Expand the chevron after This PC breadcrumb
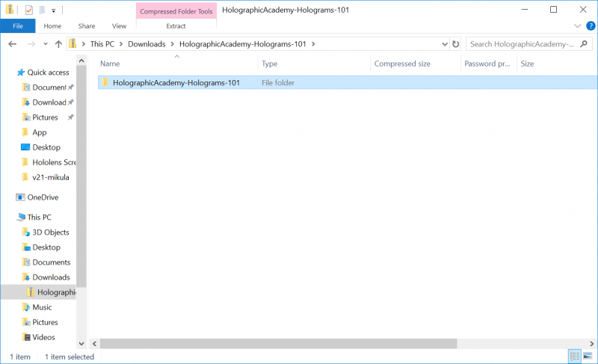This screenshot has width=598, height=364. 121,44
